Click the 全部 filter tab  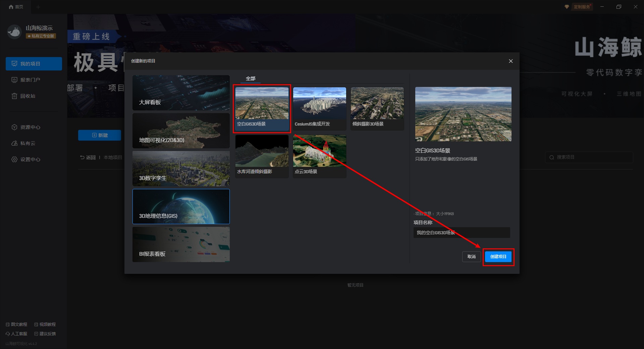pyautogui.click(x=251, y=79)
